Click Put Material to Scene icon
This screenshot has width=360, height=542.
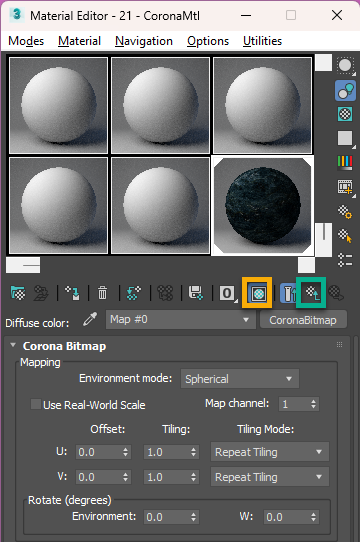41,293
